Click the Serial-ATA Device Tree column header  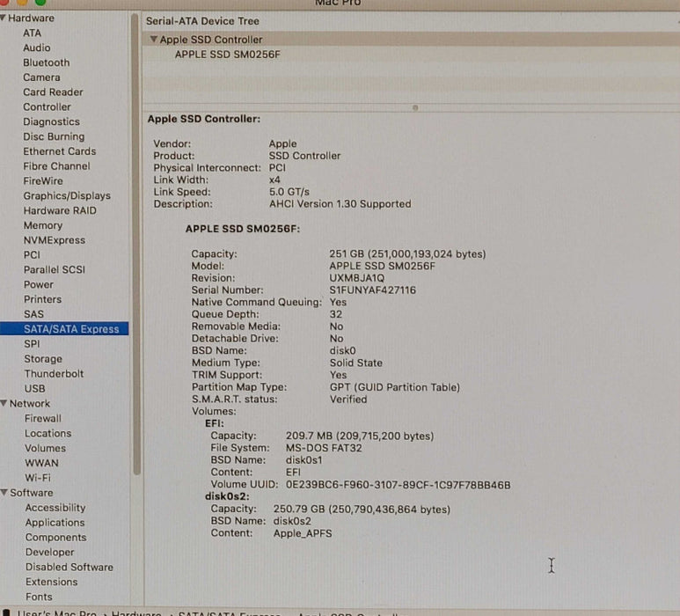[x=202, y=21]
